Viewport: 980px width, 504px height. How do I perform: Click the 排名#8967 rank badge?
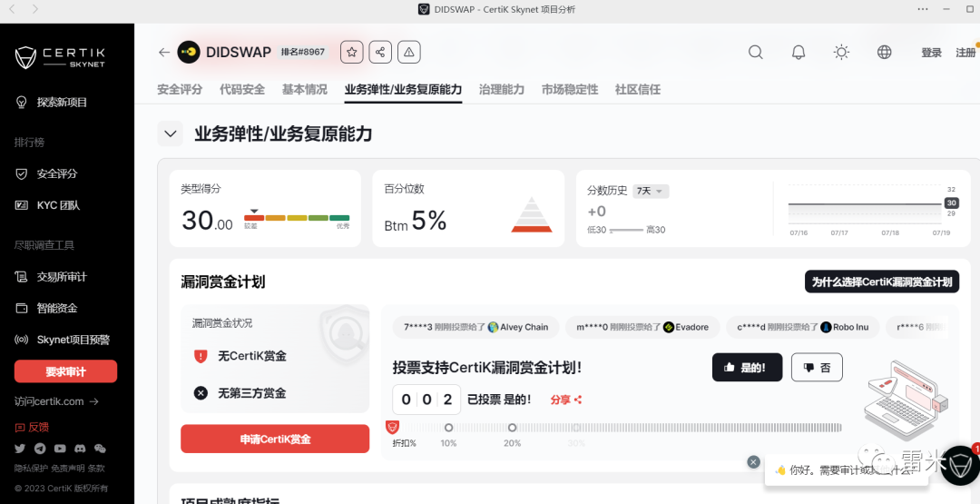point(303,52)
